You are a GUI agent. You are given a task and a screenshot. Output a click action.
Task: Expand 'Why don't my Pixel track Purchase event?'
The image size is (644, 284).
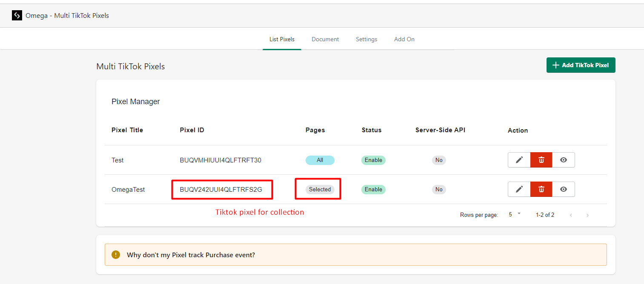pyautogui.click(x=356, y=255)
